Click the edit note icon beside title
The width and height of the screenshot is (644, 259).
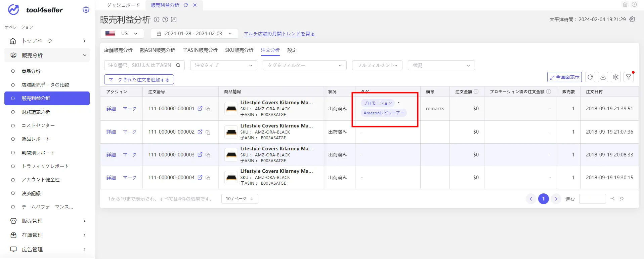(x=174, y=20)
